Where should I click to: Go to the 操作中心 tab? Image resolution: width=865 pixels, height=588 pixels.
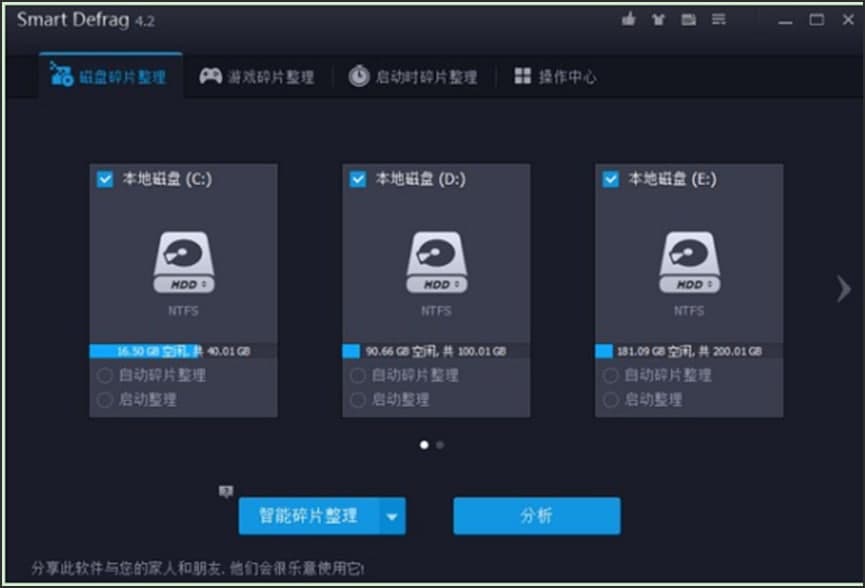click(x=555, y=76)
